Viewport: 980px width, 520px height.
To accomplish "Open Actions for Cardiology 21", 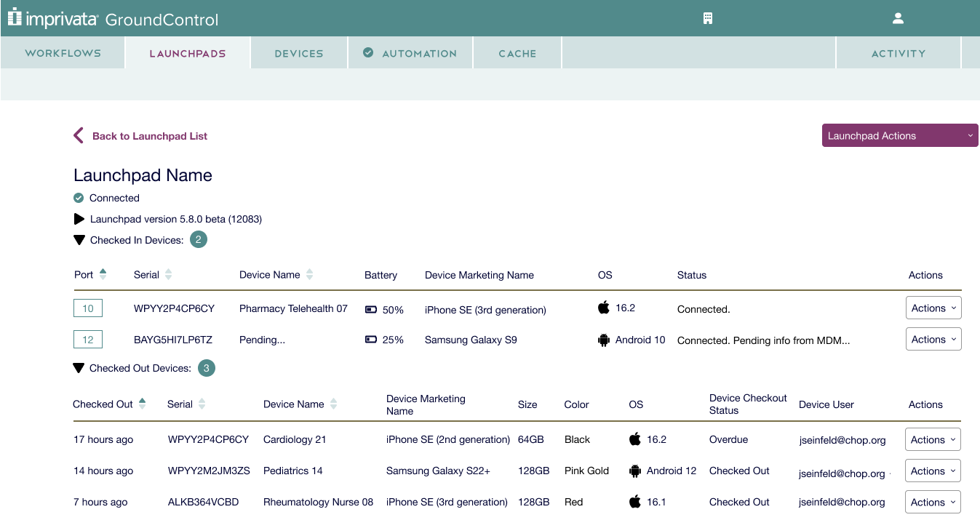I will pyautogui.click(x=932, y=439).
